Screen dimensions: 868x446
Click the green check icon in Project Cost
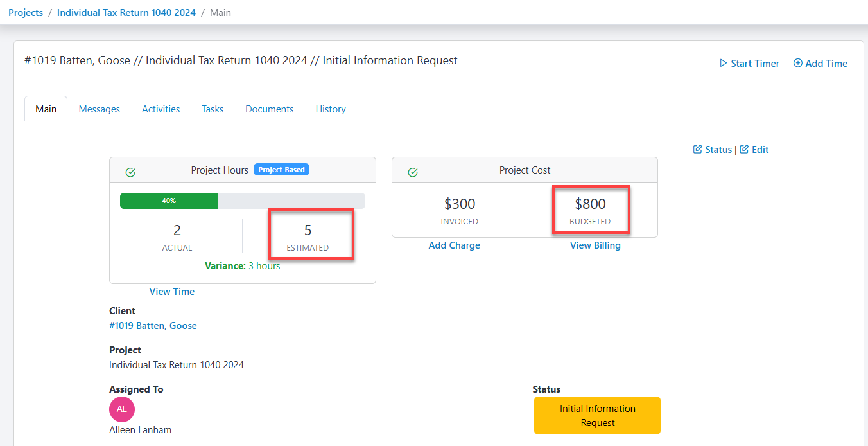click(x=413, y=172)
